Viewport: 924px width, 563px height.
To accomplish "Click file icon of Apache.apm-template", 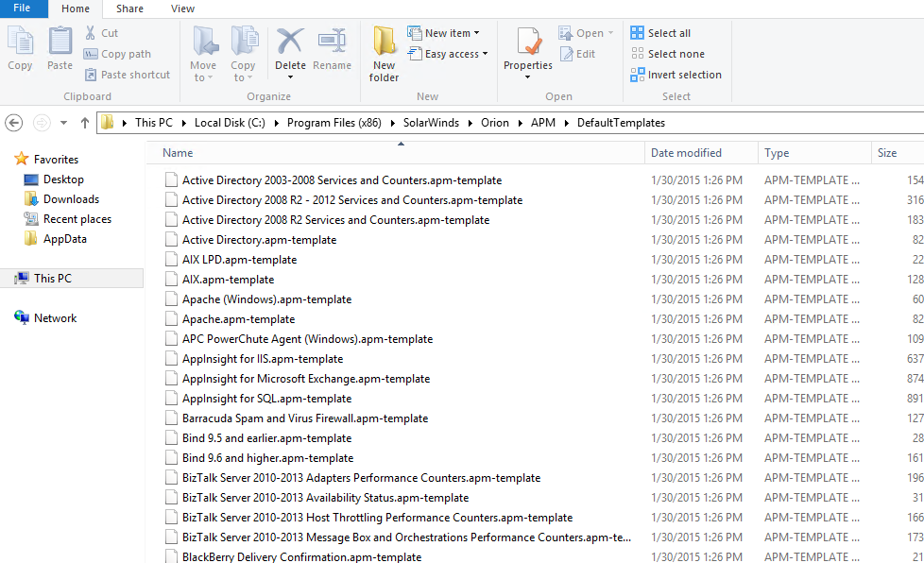I will tap(171, 319).
